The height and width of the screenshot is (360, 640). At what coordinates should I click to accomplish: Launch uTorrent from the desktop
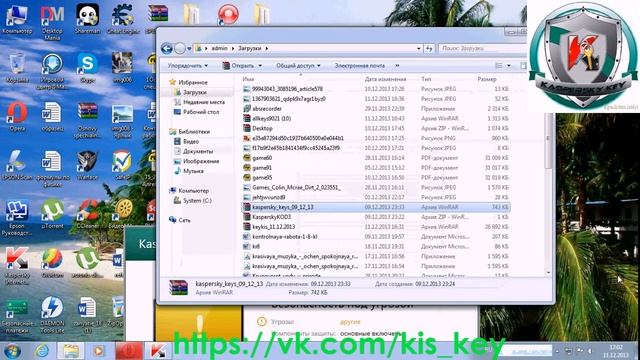52,214
